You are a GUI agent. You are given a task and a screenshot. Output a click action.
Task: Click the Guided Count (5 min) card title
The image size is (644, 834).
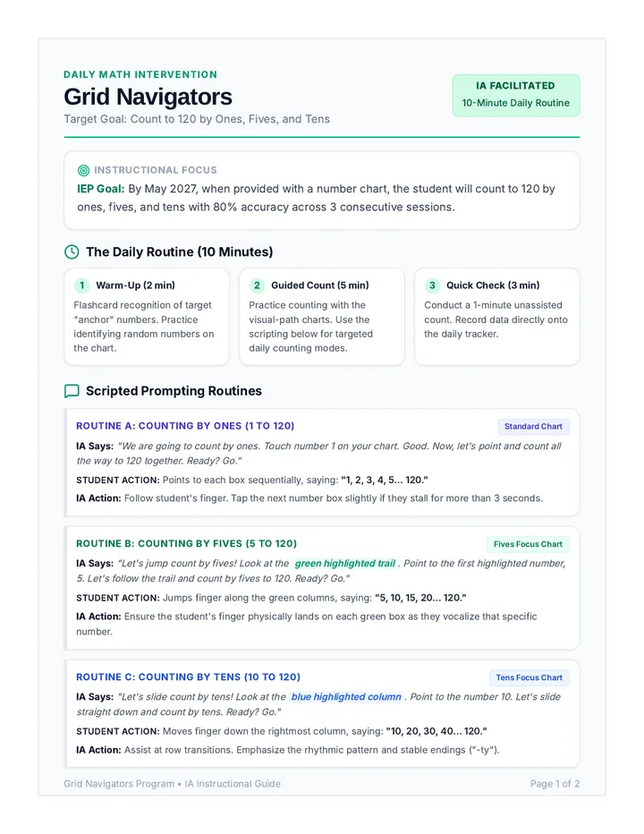click(320, 285)
